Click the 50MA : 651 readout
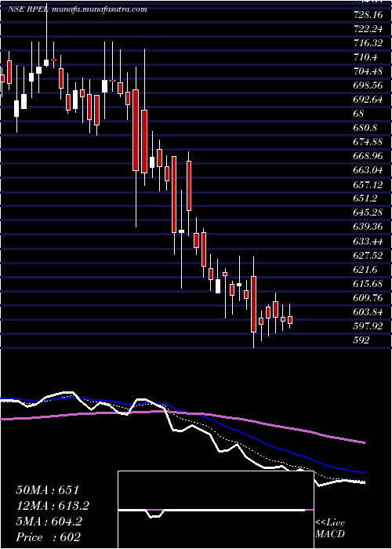Screen dimensions: 392x549 (x=48, y=490)
